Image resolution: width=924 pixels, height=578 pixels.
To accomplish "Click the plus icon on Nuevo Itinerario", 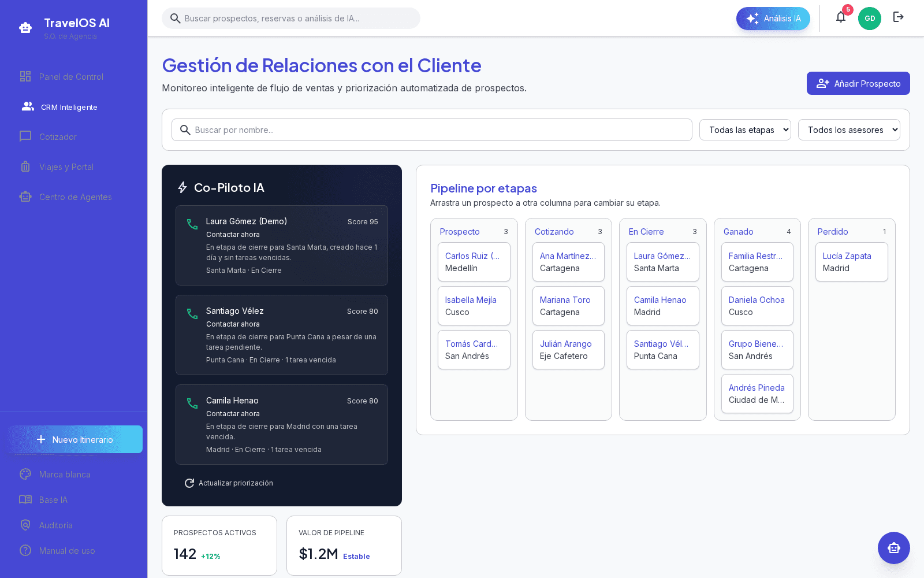I will (x=41, y=439).
